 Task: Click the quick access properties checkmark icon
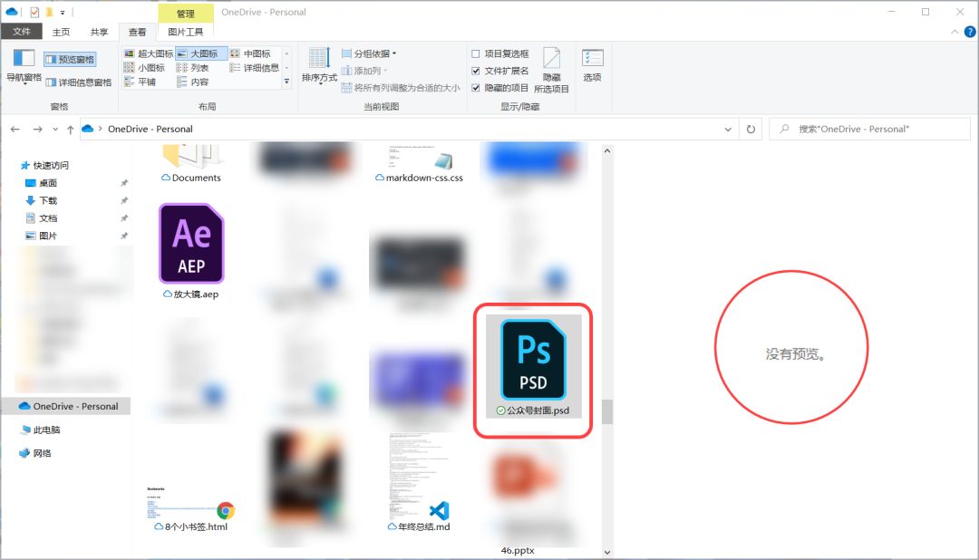[x=34, y=12]
